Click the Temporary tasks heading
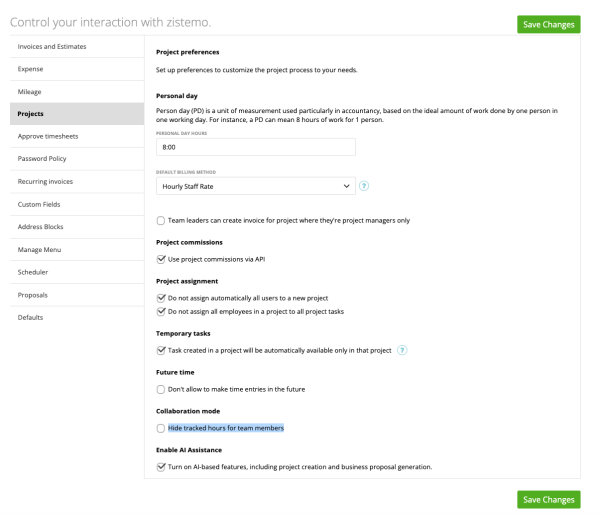Viewport: 600px width, 515px height. coord(183,333)
